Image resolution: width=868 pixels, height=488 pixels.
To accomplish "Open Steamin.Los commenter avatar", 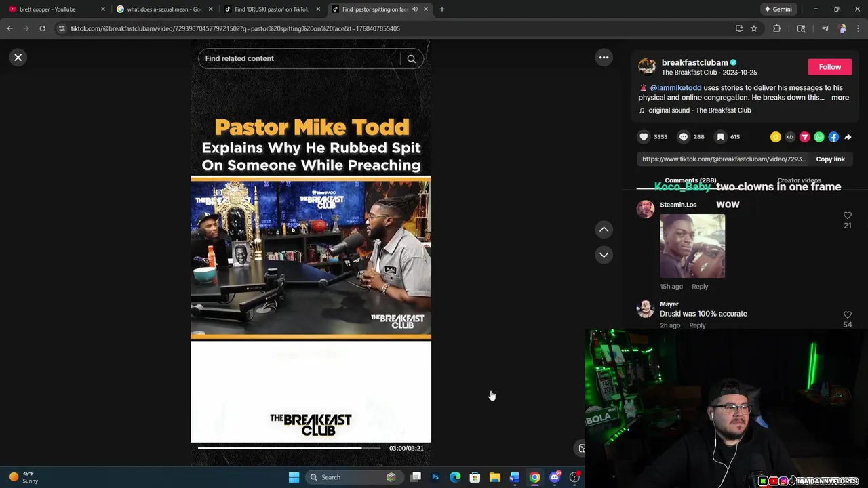I will coord(646,209).
